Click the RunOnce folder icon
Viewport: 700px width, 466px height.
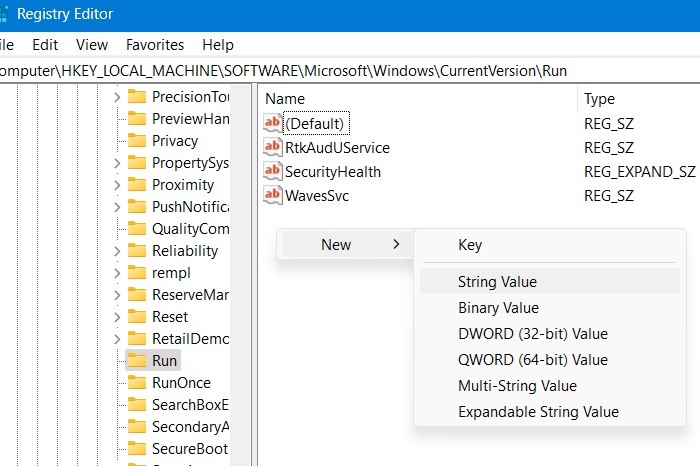[x=137, y=383]
